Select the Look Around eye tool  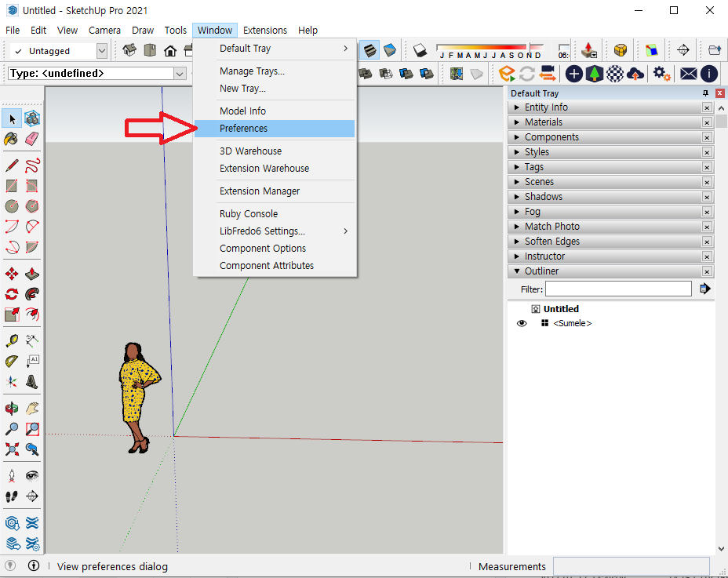click(32, 476)
